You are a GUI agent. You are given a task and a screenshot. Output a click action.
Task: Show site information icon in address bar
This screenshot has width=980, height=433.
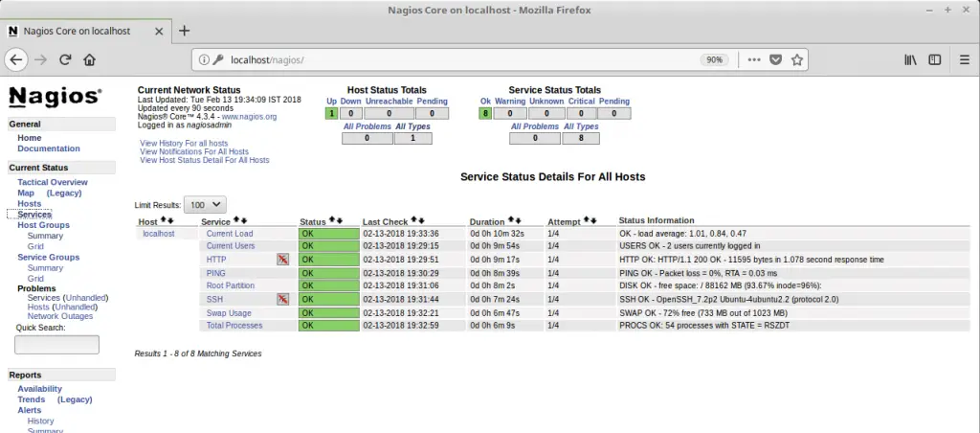[203, 60]
